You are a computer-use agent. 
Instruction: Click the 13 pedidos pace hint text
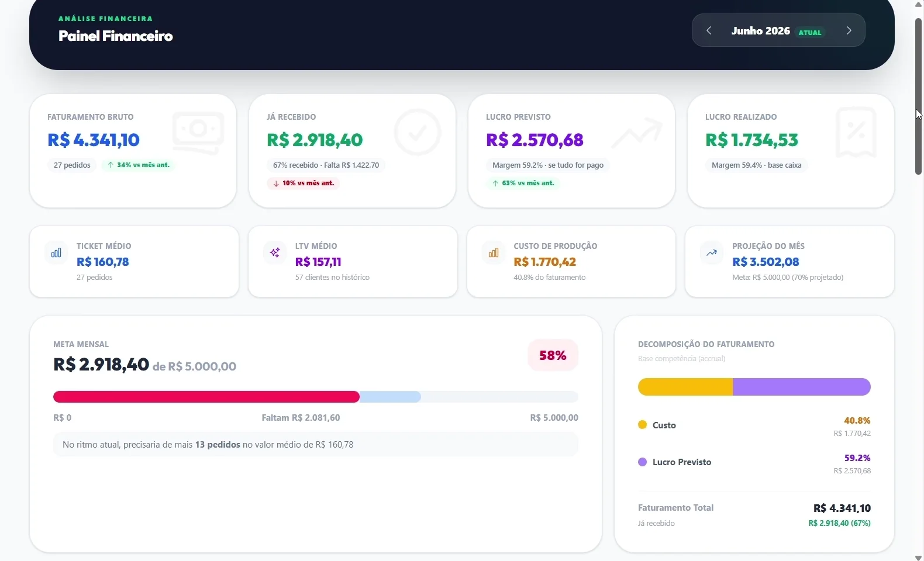point(218,445)
